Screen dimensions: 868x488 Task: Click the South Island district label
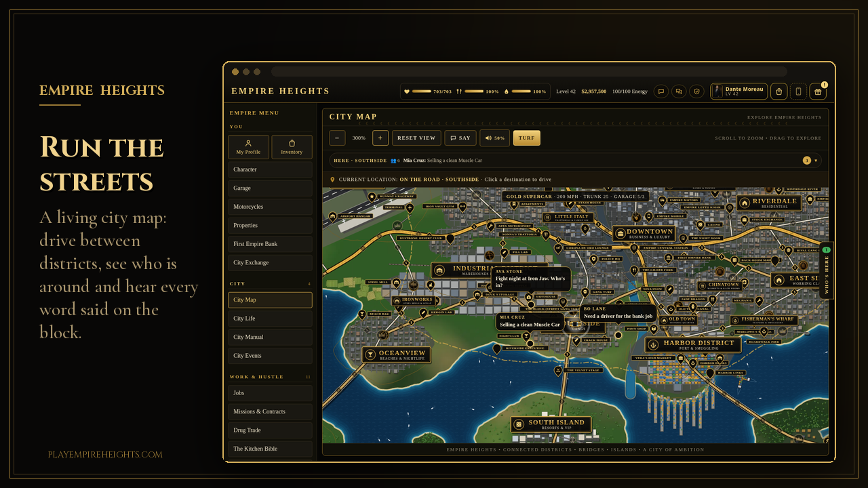click(551, 424)
